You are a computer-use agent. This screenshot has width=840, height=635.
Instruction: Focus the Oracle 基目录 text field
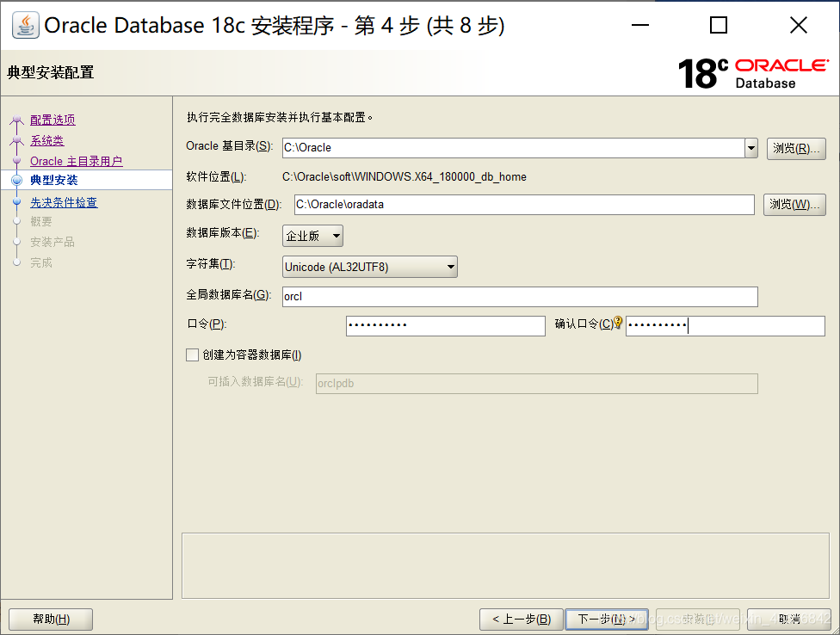pos(513,148)
